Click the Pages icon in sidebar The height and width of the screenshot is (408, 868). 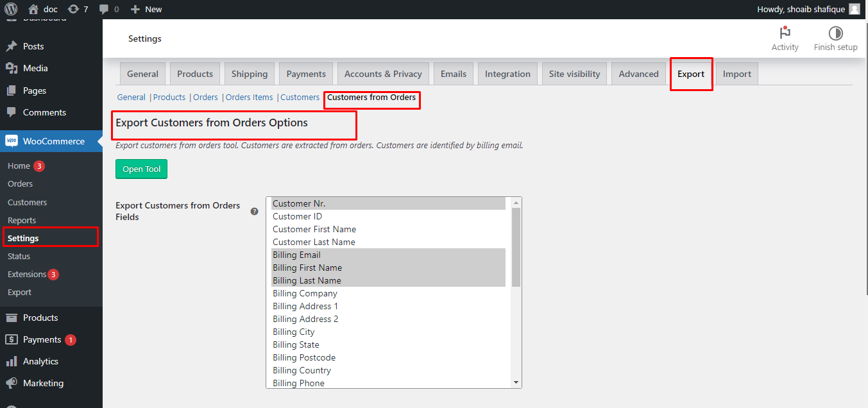12,90
